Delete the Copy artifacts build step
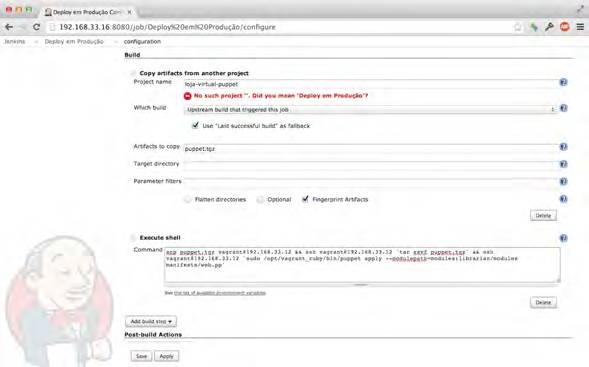Image resolution: width=589 pixels, height=367 pixels. tap(543, 216)
